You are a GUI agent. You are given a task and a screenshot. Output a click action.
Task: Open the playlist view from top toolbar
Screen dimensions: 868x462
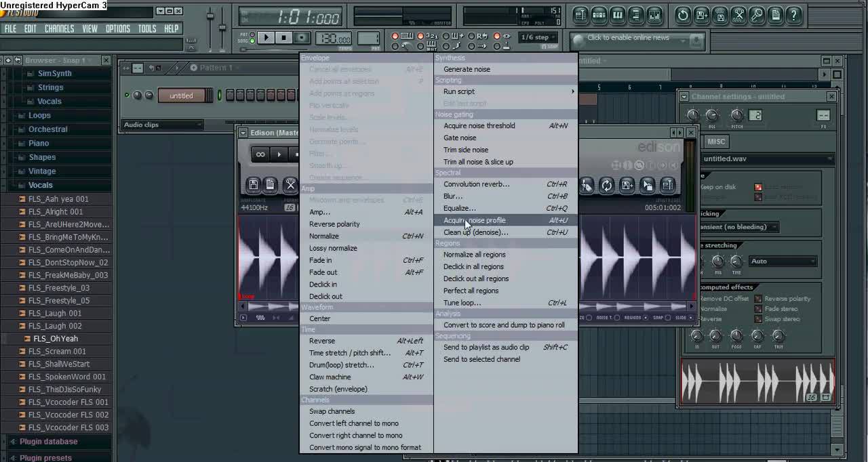[x=580, y=15]
